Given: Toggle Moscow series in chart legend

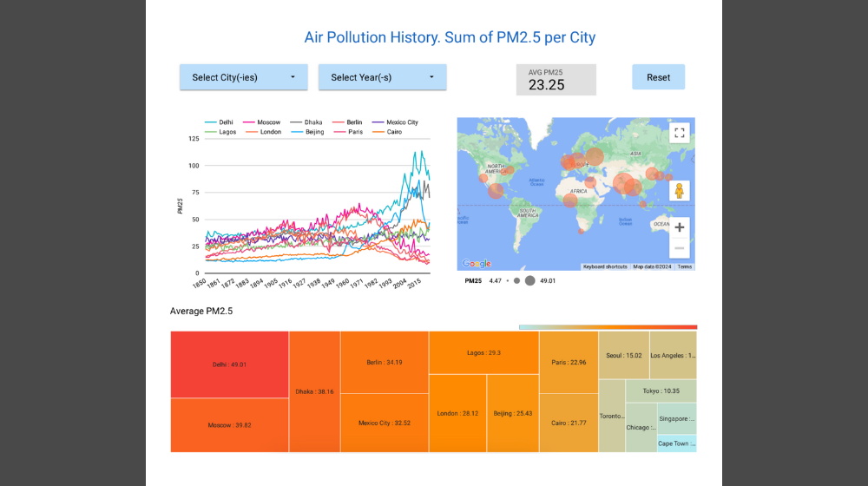Looking at the screenshot, I should click(262, 122).
